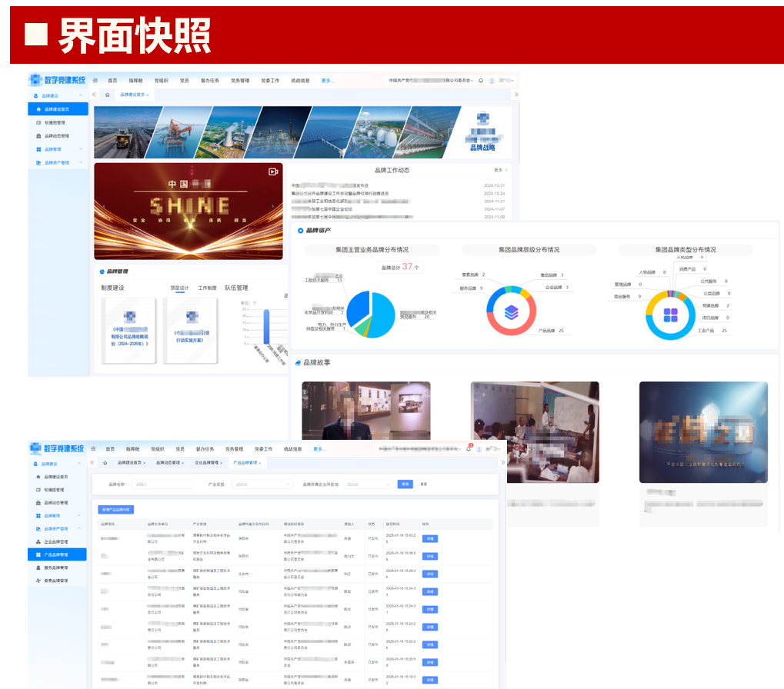Click the home icon tab beside 品牌动态管理 tab
The image size is (784, 689).
point(105,463)
